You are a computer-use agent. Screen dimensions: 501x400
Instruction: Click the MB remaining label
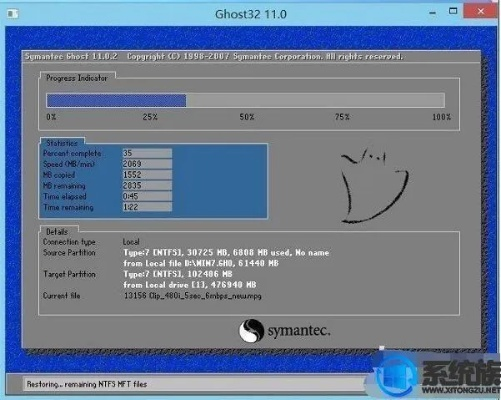pos(64,186)
